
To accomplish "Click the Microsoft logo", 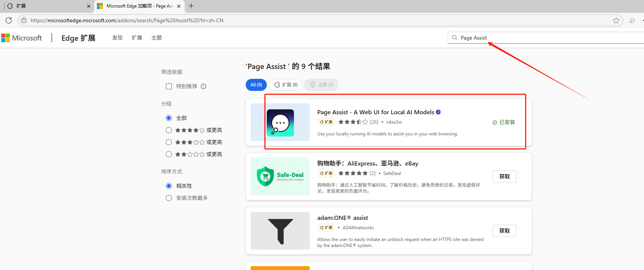I will (21, 38).
